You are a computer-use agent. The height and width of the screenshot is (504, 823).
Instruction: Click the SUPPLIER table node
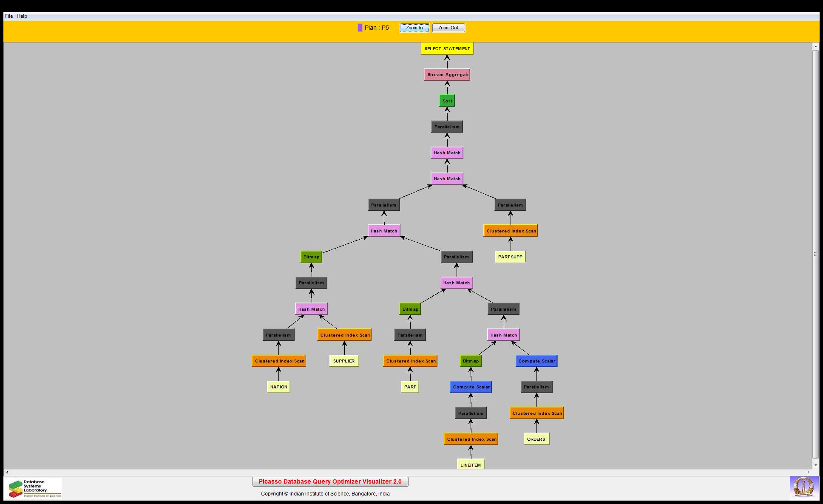point(344,361)
